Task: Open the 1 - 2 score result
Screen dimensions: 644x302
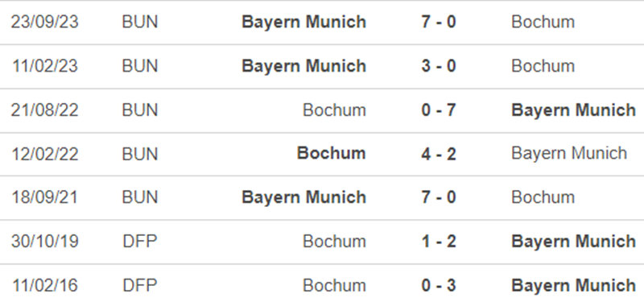Action: click(439, 241)
